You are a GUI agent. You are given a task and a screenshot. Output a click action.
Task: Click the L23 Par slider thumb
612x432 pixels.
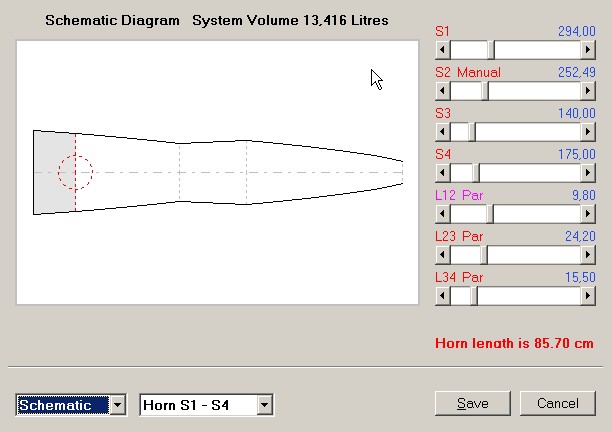point(484,254)
